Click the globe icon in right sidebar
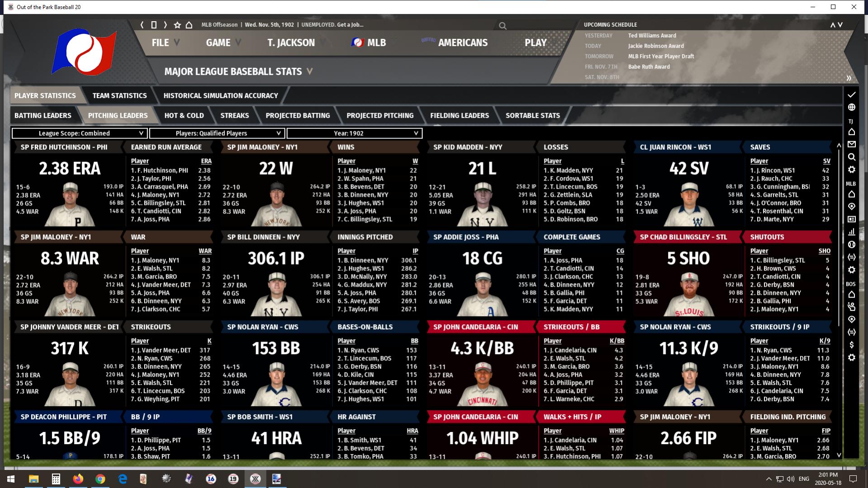The image size is (868, 488). click(851, 107)
